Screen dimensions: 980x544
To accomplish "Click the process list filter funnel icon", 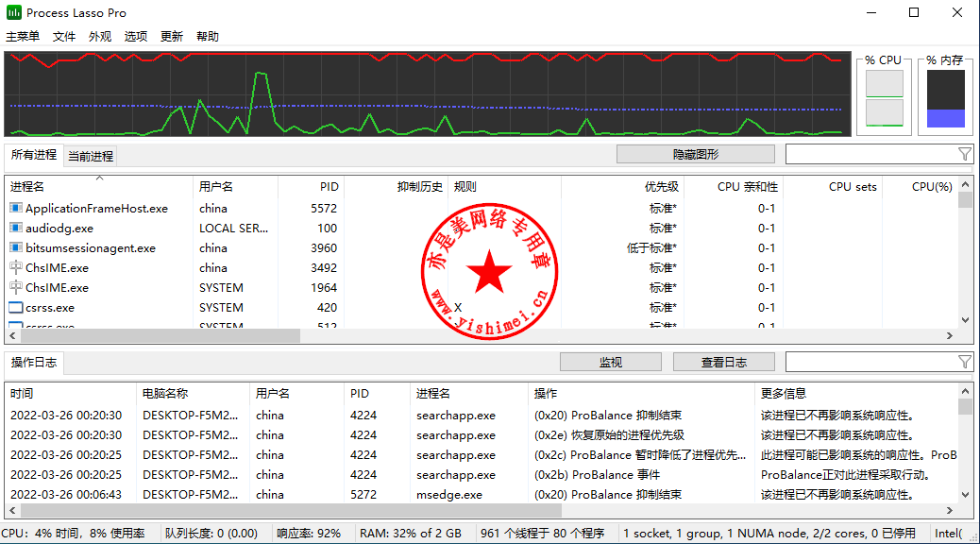I will pos(964,155).
